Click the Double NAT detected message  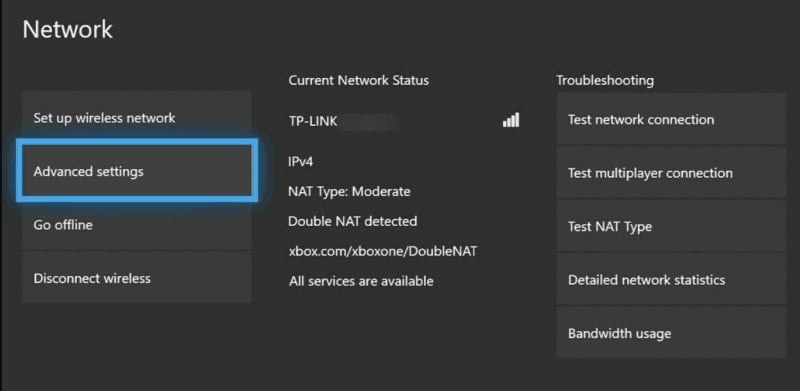click(353, 222)
